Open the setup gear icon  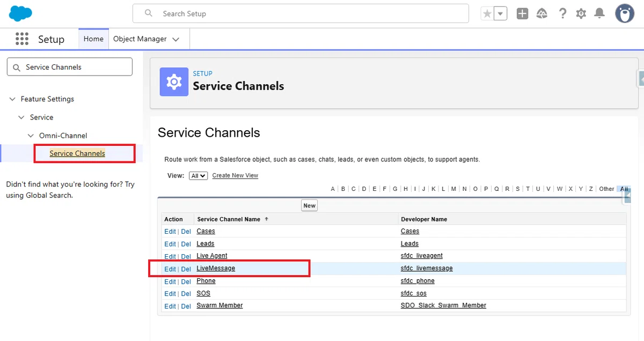coord(581,14)
